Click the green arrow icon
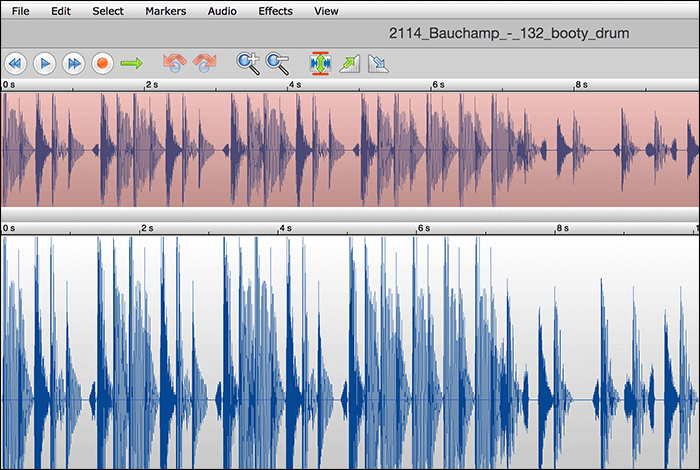The width and height of the screenshot is (700, 470). point(131,63)
